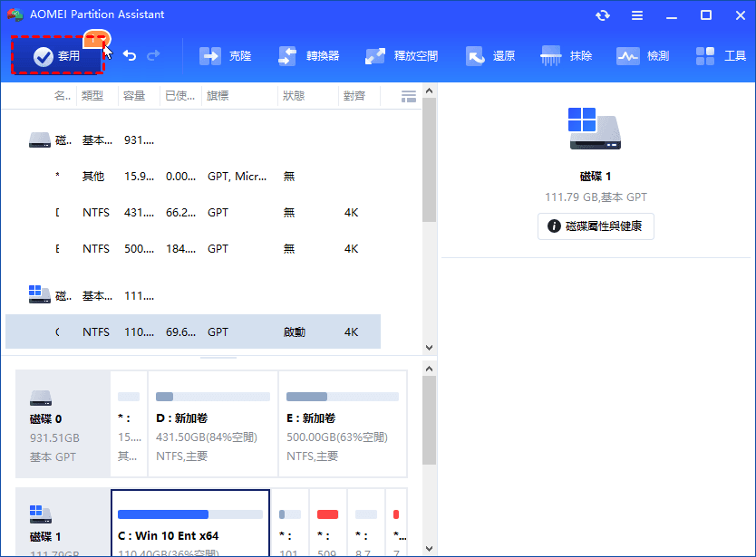Open the hamburger menu in title bar
756x557 pixels.
[x=637, y=15]
